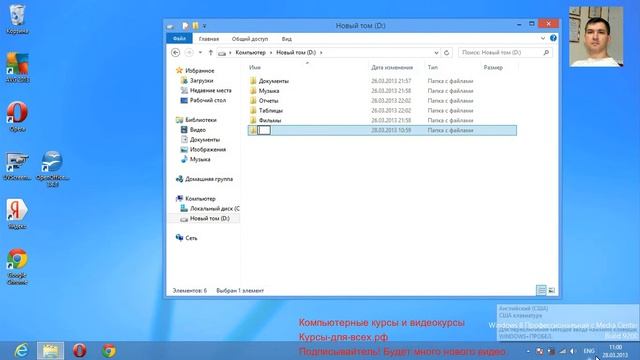Screen dimensions: 640x360
Task: Click the Forward navigation arrow in Explorer
Action: (x=189, y=52)
